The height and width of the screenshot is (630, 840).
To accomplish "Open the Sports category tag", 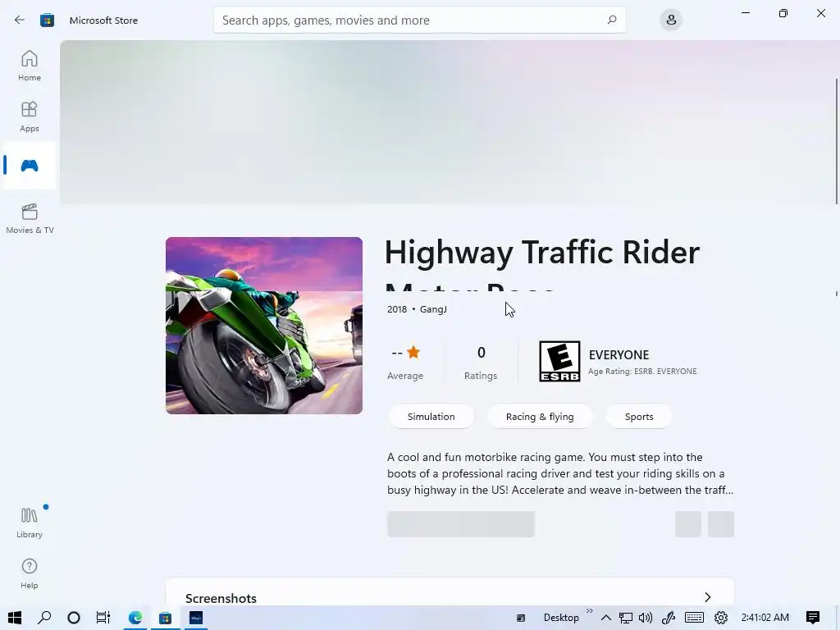I will 638,416.
